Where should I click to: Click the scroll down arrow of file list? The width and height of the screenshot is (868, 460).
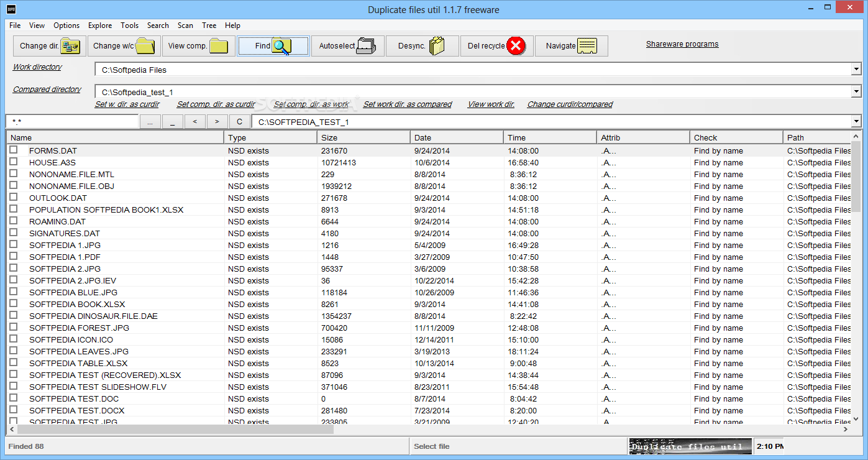coord(856,419)
